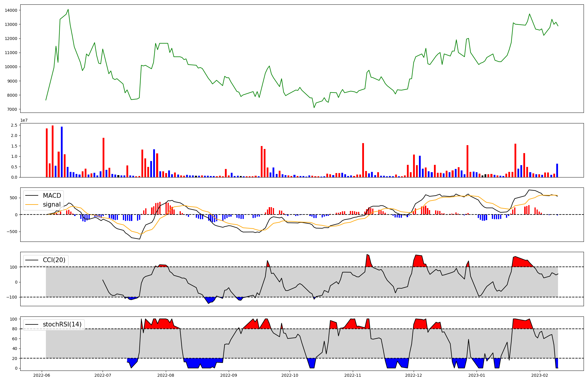This screenshot has width=588, height=382.
Task: Click the 1e7 volume scale label
Action: coord(24,120)
